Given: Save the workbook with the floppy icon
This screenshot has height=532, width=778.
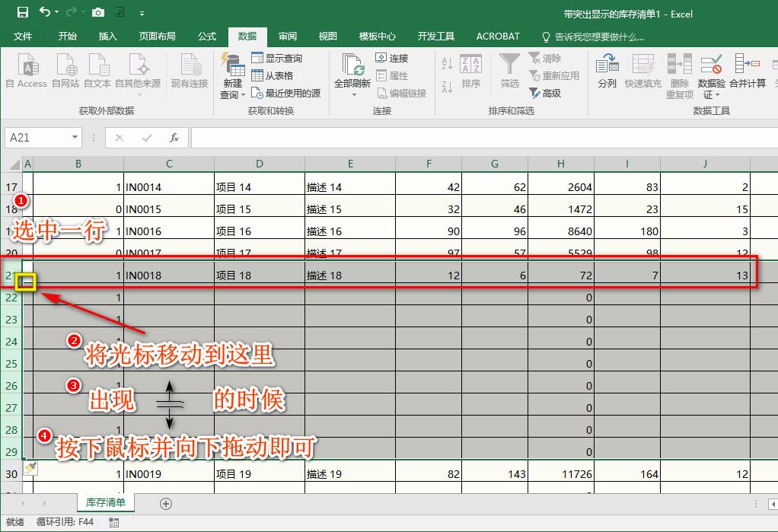Looking at the screenshot, I should tap(23, 12).
